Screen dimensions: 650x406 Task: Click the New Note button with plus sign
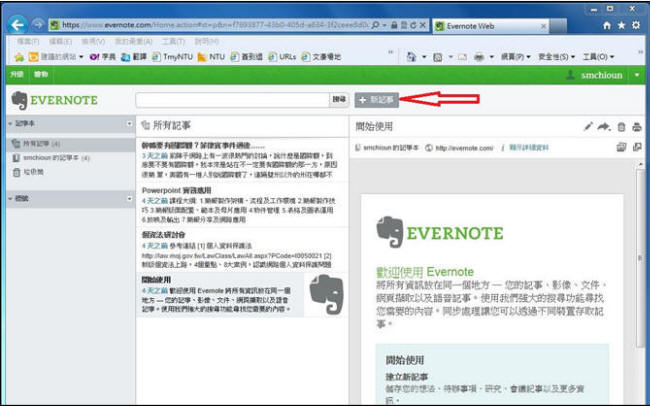(x=376, y=100)
